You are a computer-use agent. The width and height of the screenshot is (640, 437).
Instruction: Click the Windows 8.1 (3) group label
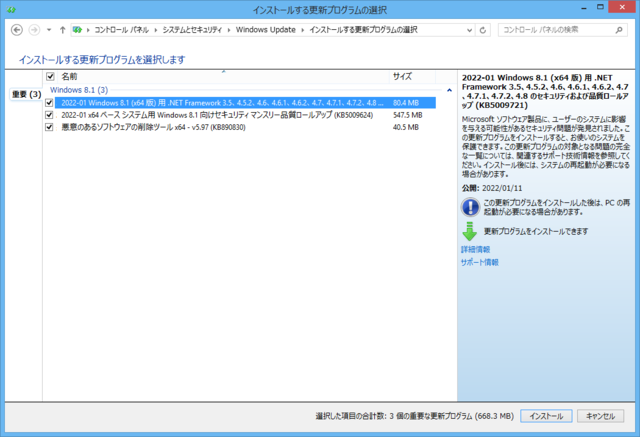pos(79,90)
